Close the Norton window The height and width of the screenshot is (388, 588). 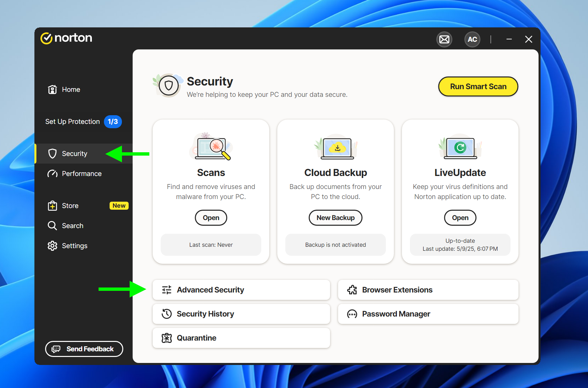[529, 39]
